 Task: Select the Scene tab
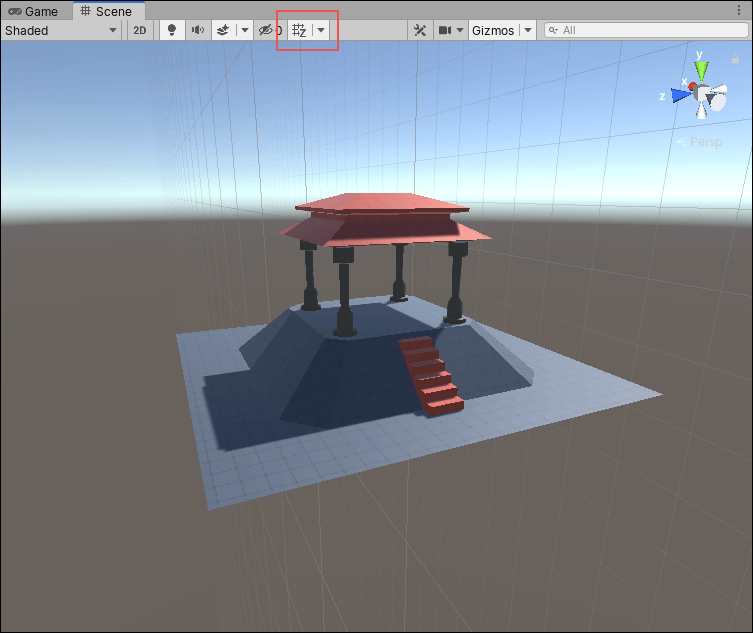coord(107,11)
